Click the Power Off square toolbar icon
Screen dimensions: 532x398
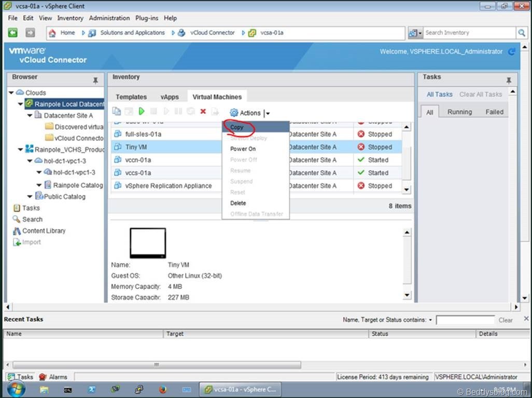point(153,111)
